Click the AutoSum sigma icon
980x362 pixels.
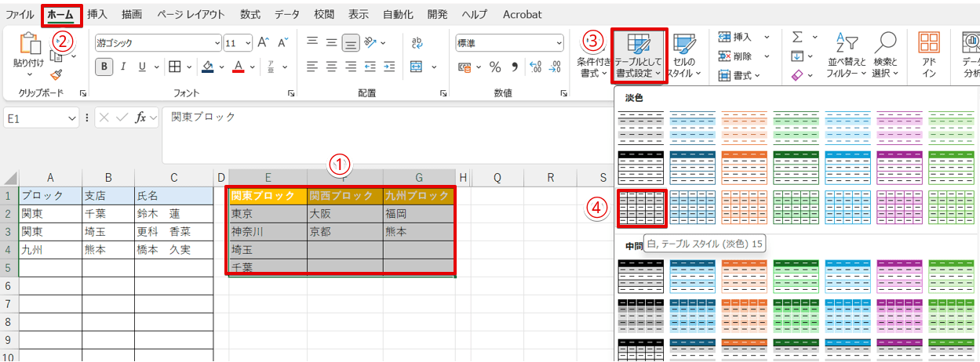(797, 37)
